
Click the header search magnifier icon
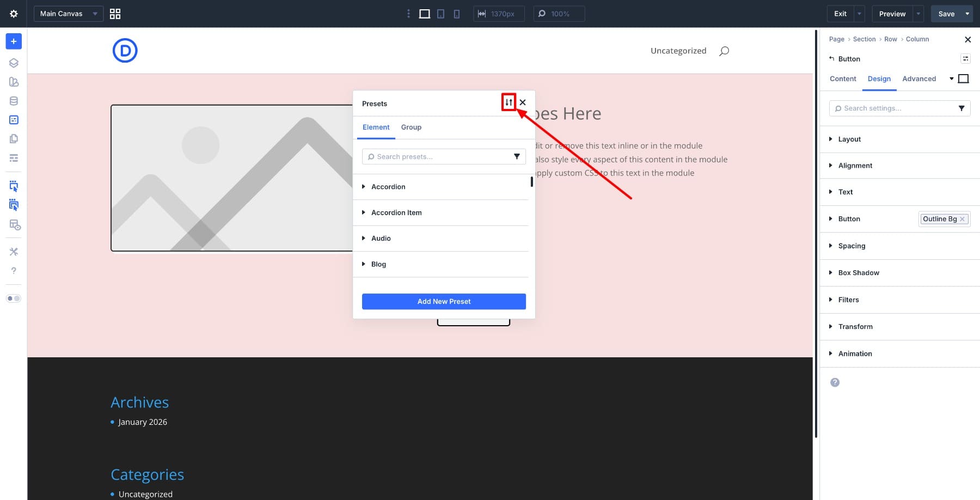[x=724, y=51]
